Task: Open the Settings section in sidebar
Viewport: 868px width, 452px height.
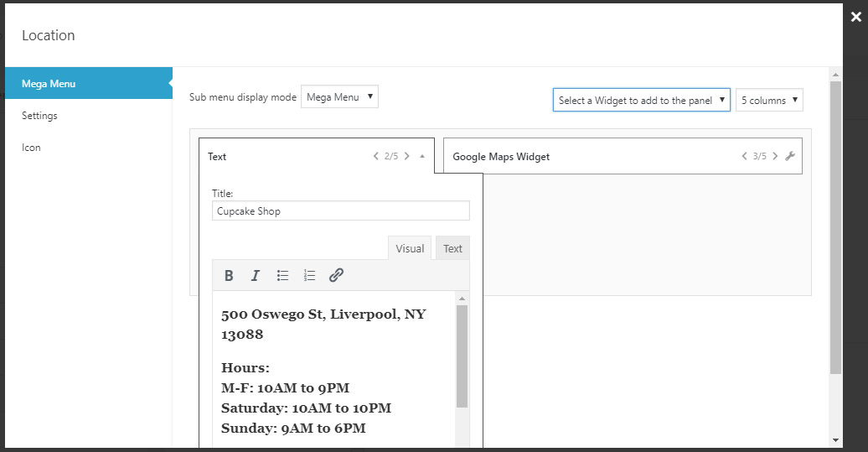Action: coord(39,116)
